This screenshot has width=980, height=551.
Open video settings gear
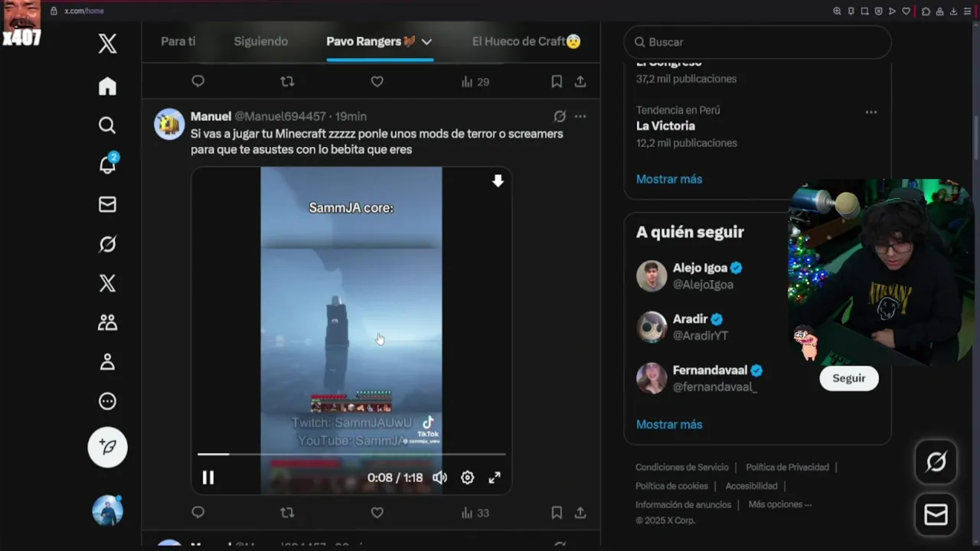click(x=467, y=478)
